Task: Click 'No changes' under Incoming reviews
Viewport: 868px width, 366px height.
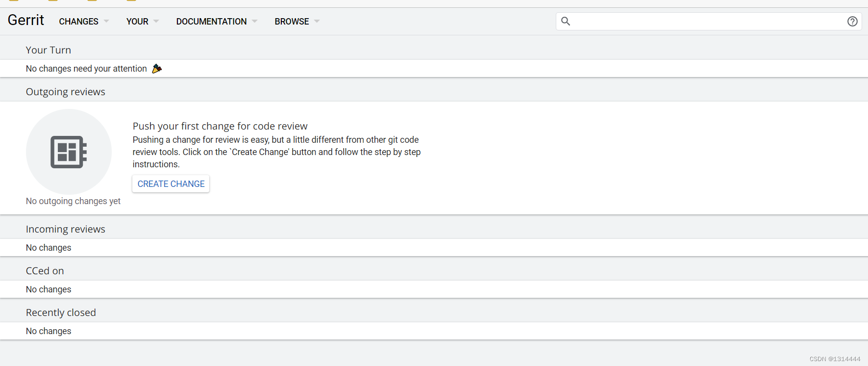Action: pyautogui.click(x=49, y=248)
